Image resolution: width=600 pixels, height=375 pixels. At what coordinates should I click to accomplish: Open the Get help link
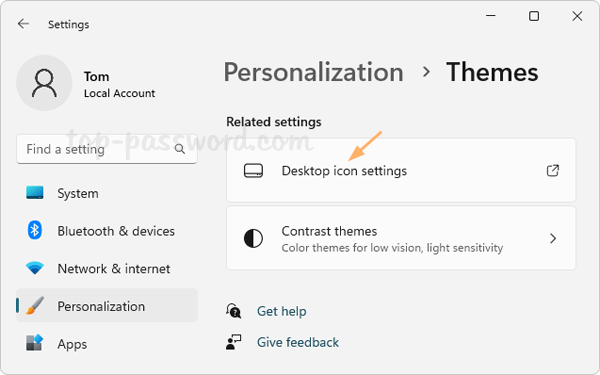tap(282, 311)
